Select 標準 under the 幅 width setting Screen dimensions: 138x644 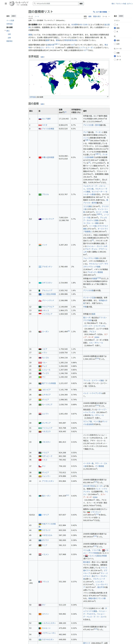pos(115,40)
